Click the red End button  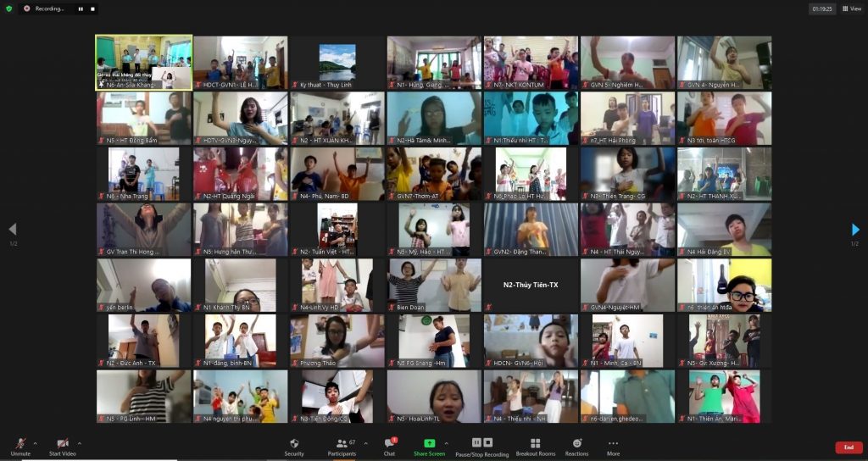[x=849, y=447]
